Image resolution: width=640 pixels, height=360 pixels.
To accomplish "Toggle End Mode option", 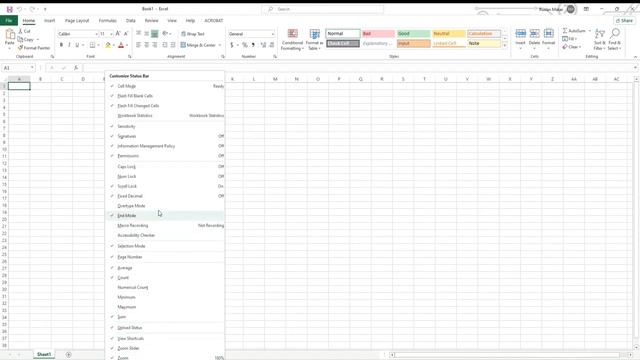I will pyautogui.click(x=165, y=216).
